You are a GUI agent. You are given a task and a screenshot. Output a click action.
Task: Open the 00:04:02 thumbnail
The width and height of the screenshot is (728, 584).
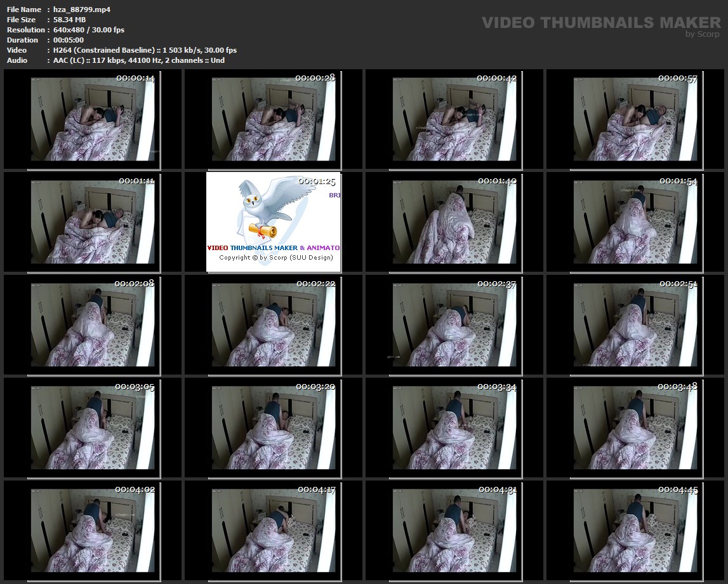[x=93, y=531]
